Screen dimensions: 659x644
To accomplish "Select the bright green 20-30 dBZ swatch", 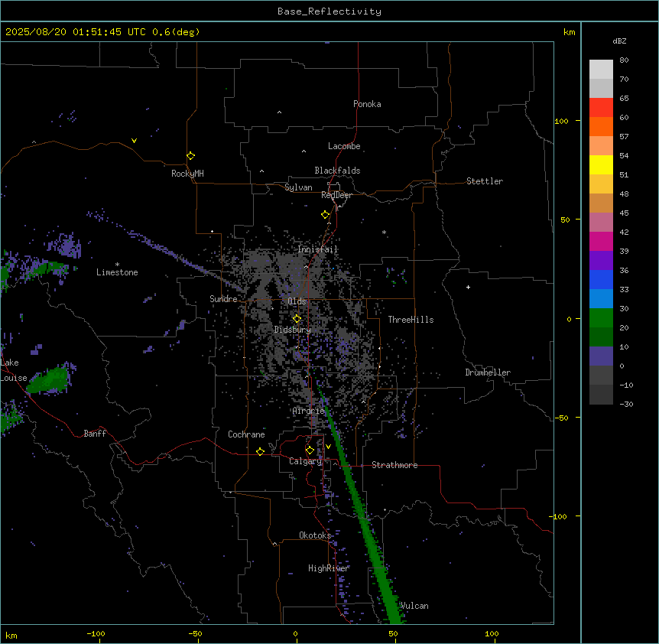I will pyautogui.click(x=601, y=318).
